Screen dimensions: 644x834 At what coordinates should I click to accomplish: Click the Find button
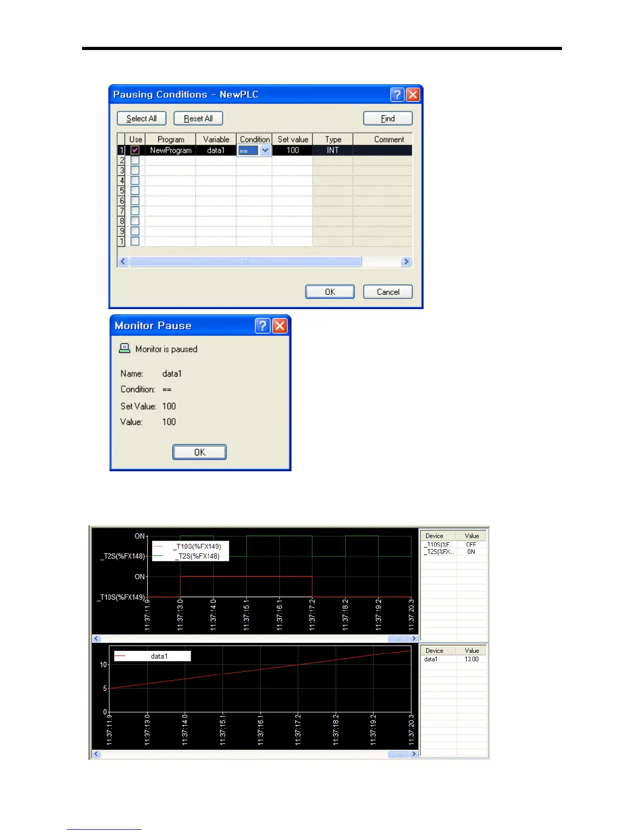(388, 118)
